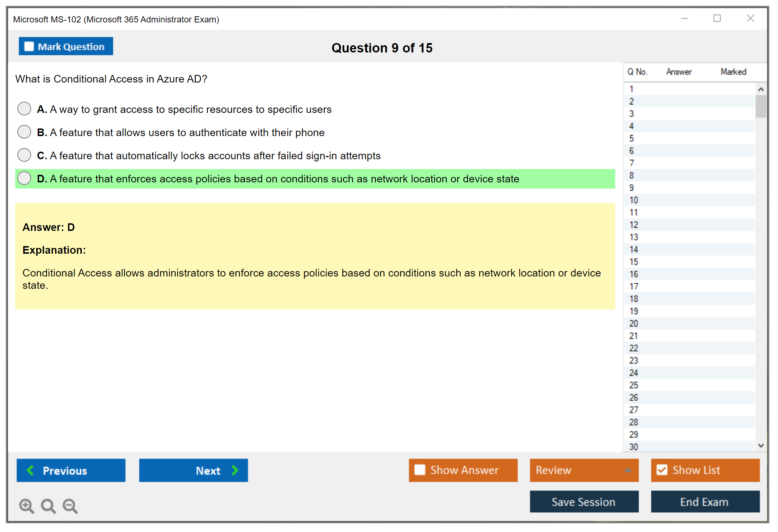Viewport: 778px width, 532px height.
Task: Click the green left arrow on Previous
Action: tap(30, 470)
